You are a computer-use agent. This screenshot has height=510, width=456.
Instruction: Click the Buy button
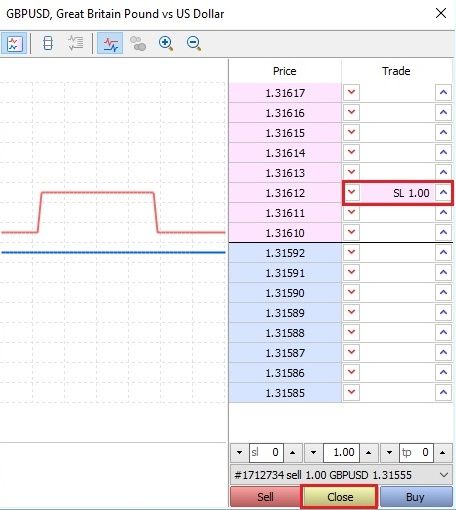416,497
